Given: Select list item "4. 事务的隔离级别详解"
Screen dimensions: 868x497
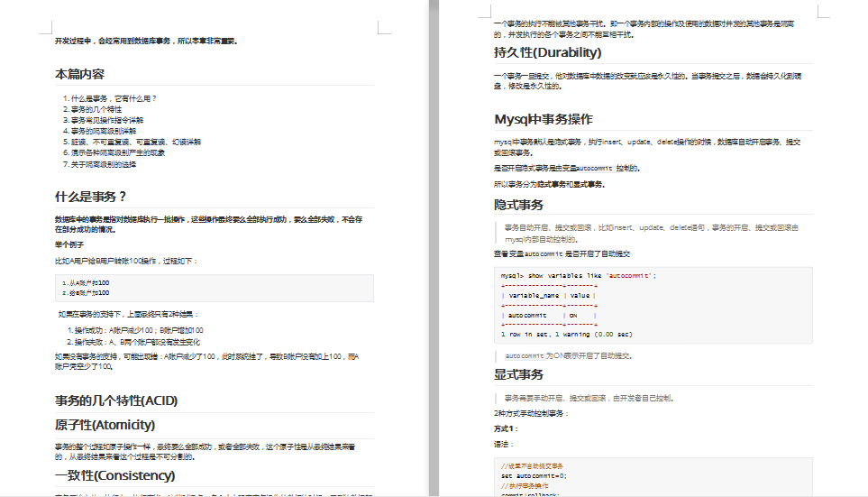Looking at the screenshot, I should pos(100,132).
